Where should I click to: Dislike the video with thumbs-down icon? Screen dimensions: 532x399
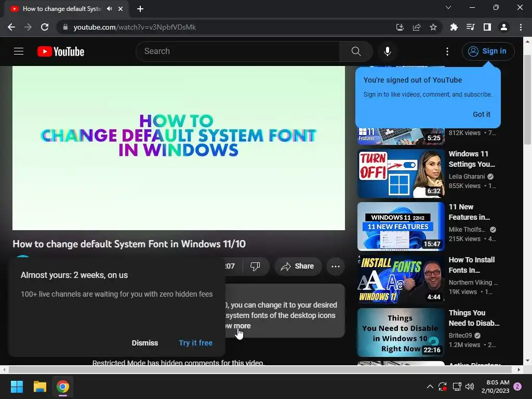[x=255, y=267]
